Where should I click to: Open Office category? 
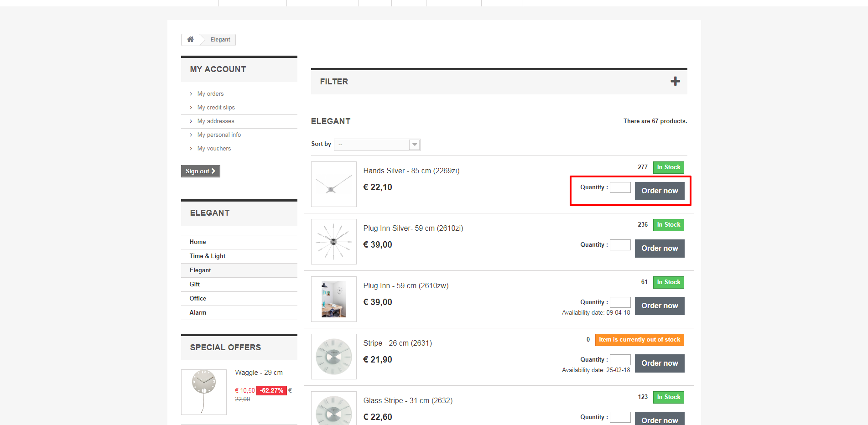click(x=198, y=299)
